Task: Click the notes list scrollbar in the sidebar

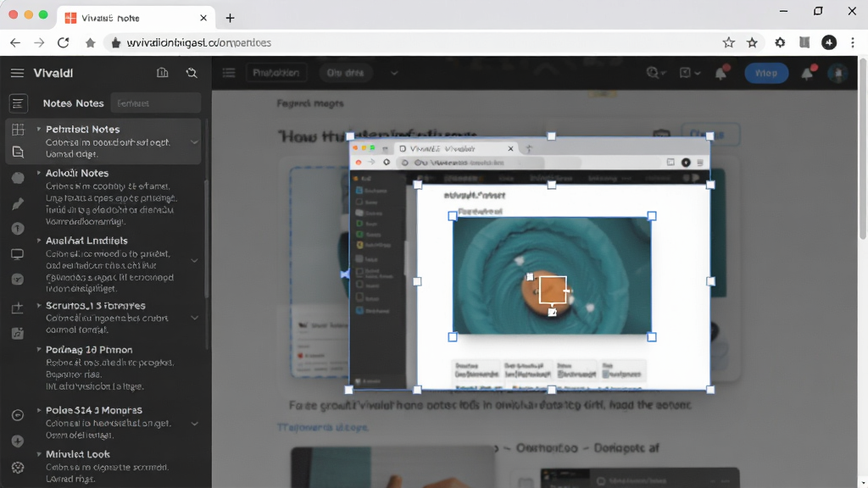Action: [207, 238]
